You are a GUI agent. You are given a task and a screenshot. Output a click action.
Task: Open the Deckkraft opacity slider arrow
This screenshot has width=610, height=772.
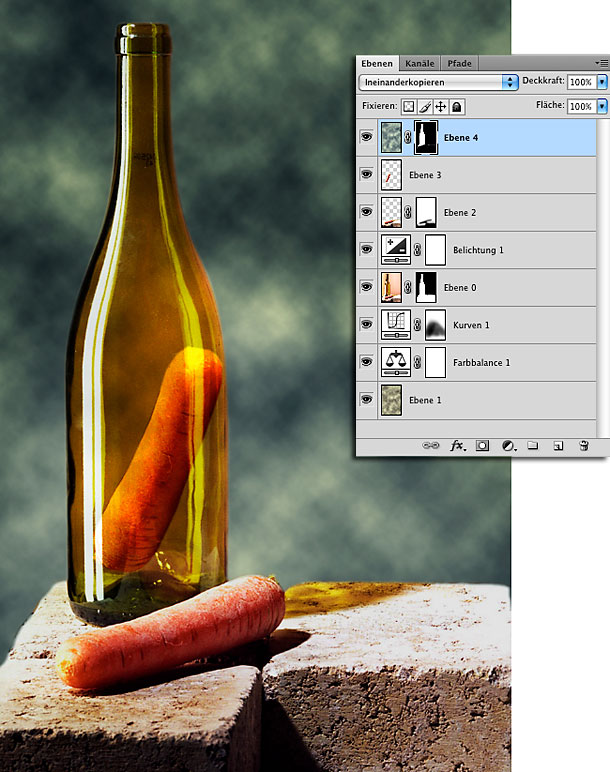tap(602, 82)
